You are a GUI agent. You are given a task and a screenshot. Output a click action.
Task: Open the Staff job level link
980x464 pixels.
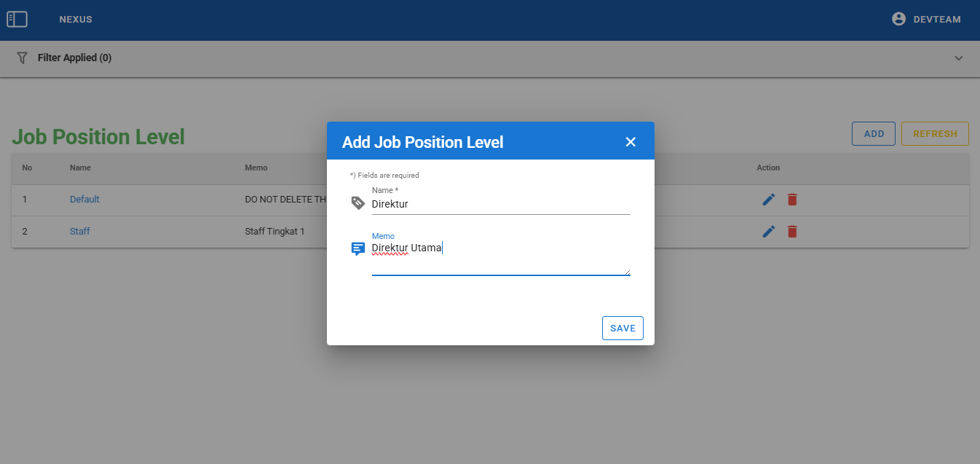tap(80, 232)
